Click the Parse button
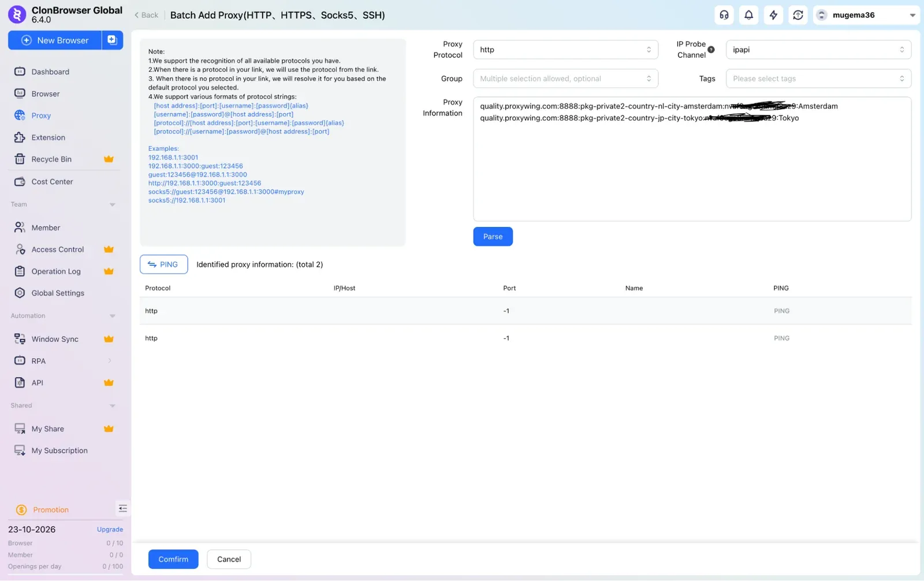This screenshot has height=581, width=924. 493,237
